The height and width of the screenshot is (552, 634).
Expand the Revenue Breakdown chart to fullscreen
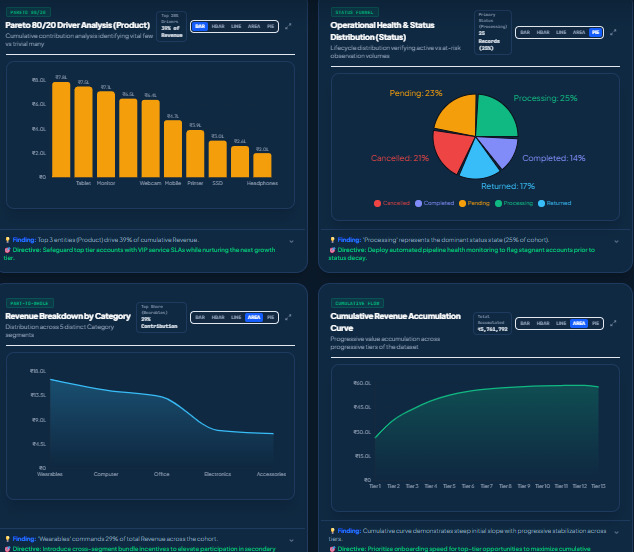point(288,317)
